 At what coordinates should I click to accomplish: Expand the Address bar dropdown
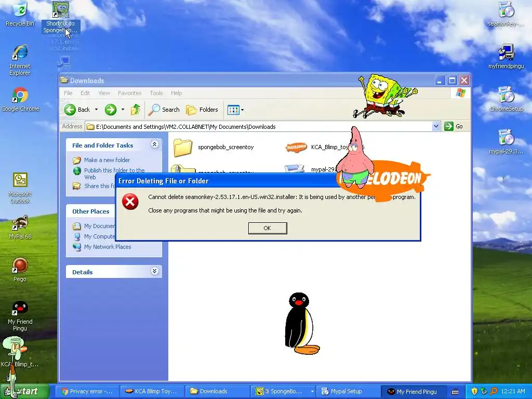[x=436, y=127]
